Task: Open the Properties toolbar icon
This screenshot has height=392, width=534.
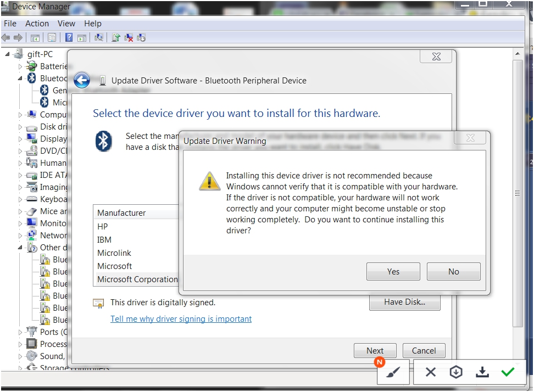Action: [52, 38]
